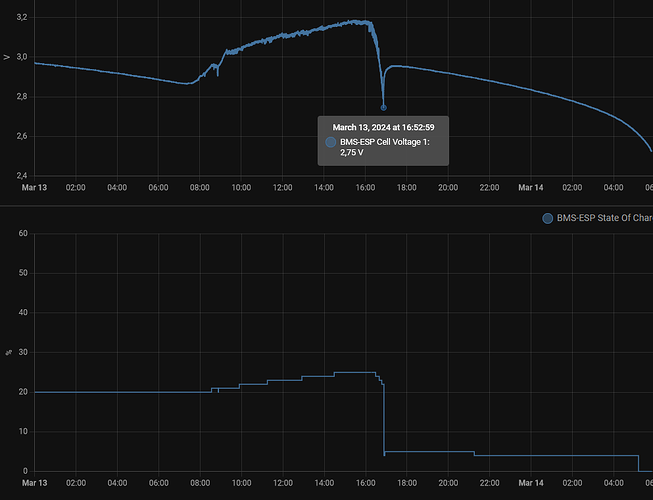Click the 3,0 label on voltage axis

(22, 57)
